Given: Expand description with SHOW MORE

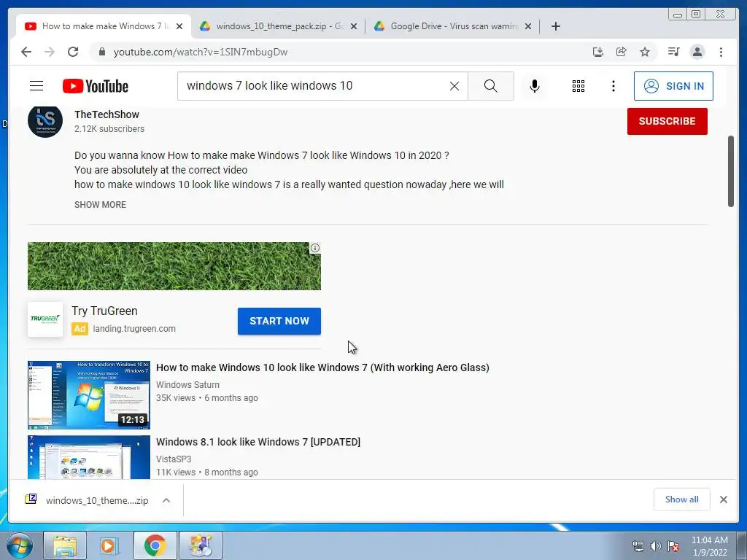Looking at the screenshot, I should pos(100,205).
